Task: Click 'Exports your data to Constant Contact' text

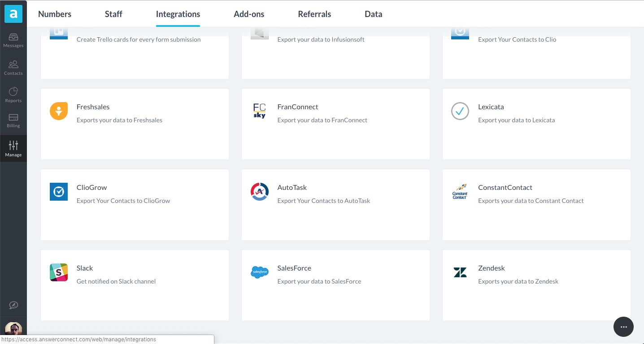Action: pyautogui.click(x=531, y=201)
